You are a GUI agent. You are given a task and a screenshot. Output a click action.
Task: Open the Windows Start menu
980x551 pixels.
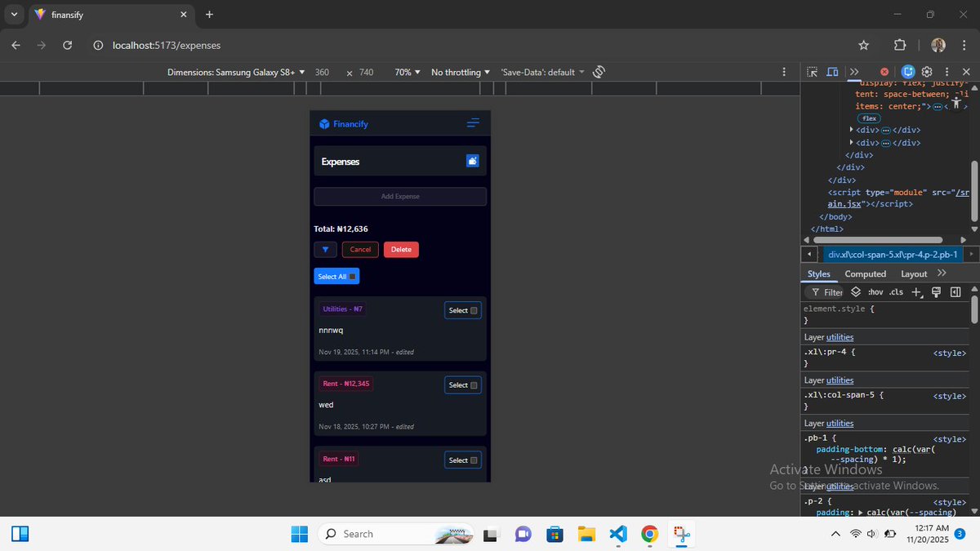coord(300,534)
